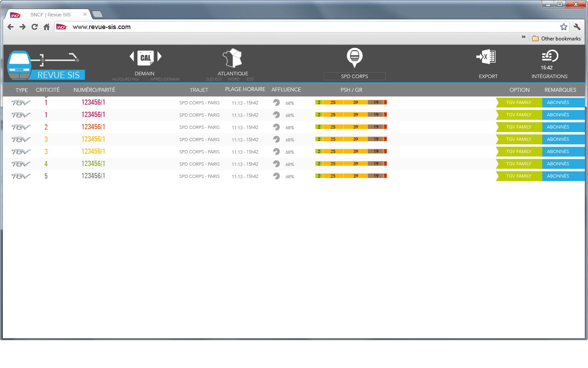This screenshot has width=588, height=368.
Task: Go forward with browser forward arrow
Action: pos(22,27)
